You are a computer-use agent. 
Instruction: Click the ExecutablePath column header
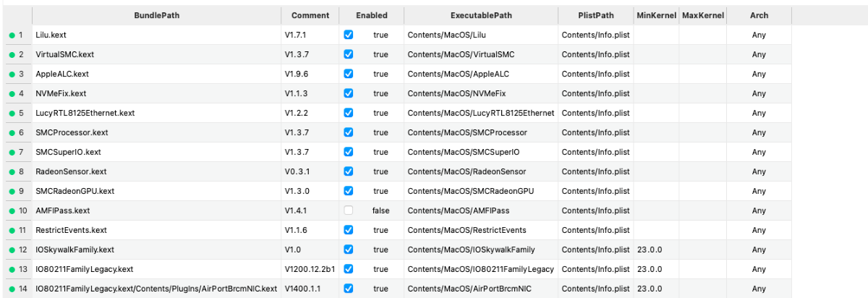tap(481, 15)
